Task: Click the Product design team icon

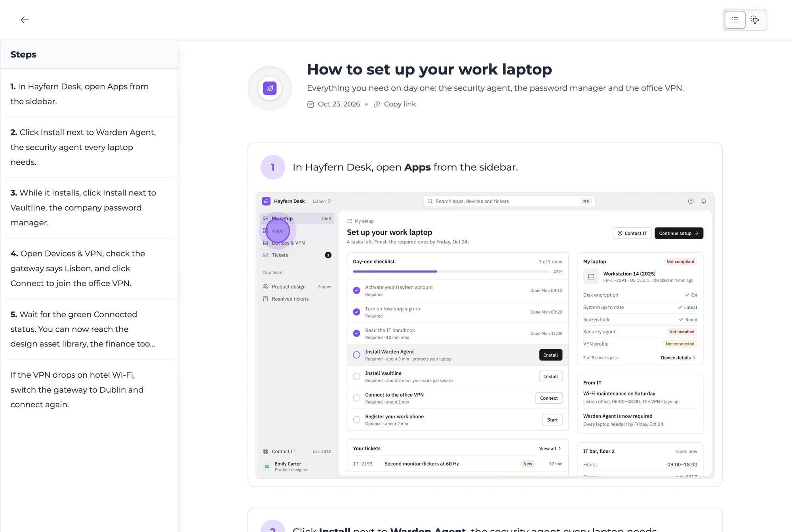Action: [265, 287]
